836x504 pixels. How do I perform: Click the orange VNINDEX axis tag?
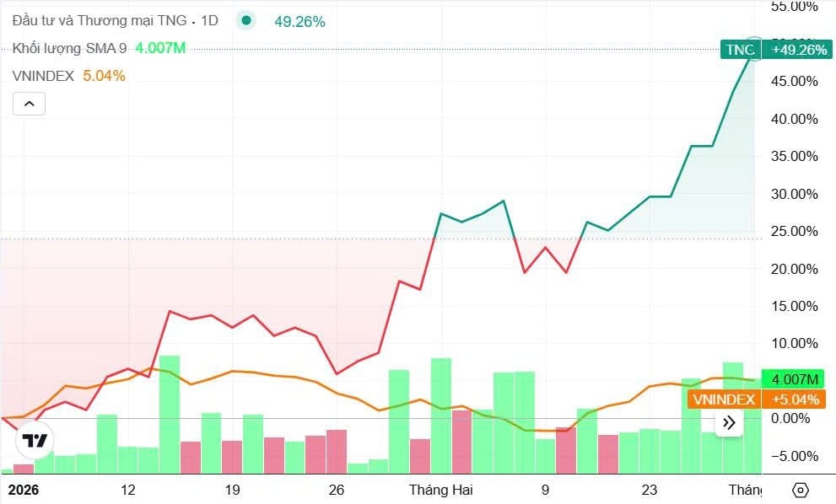724,399
